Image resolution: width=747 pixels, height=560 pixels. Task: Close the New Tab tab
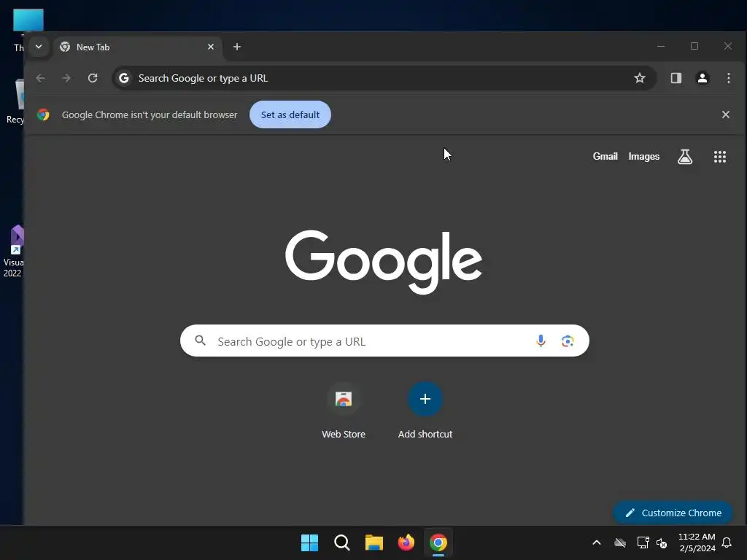211,47
